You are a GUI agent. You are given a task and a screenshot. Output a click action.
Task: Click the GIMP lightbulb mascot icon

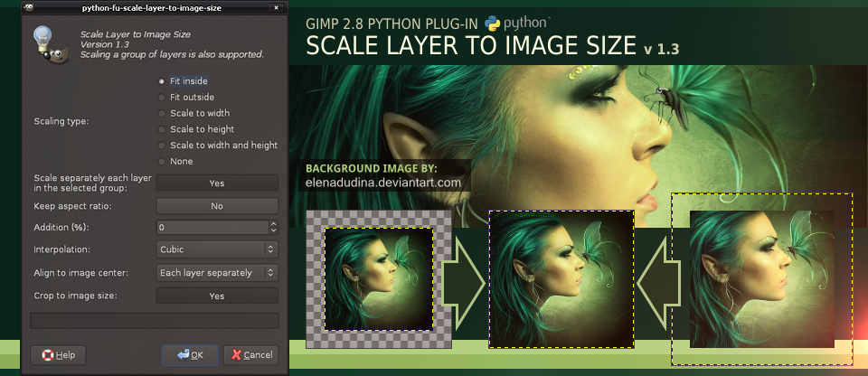click(51, 44)
